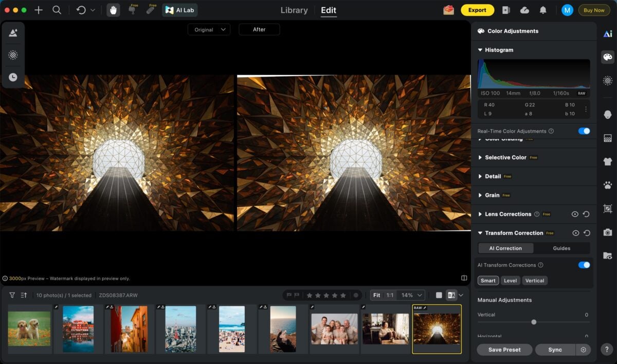
Task: Open the paw print pet adjustments icon
Action: [x=608, y=185]
